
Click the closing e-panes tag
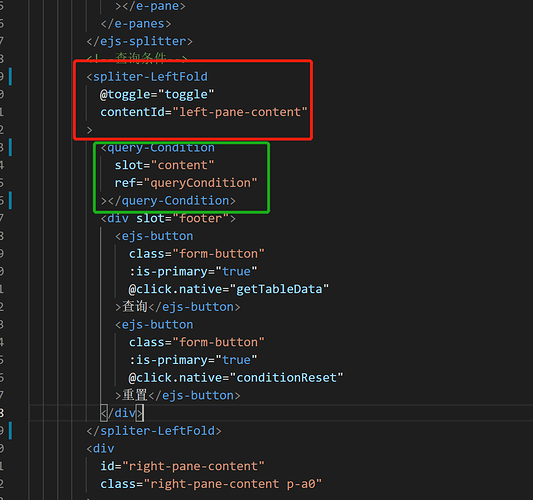click(x=136, y=23)
